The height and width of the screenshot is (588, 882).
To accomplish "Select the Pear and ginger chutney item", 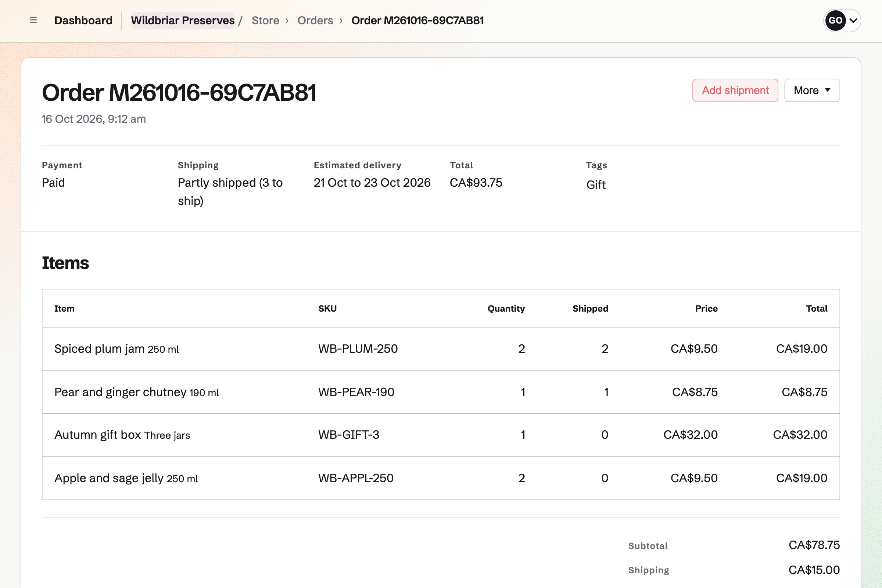I will 136,392.
